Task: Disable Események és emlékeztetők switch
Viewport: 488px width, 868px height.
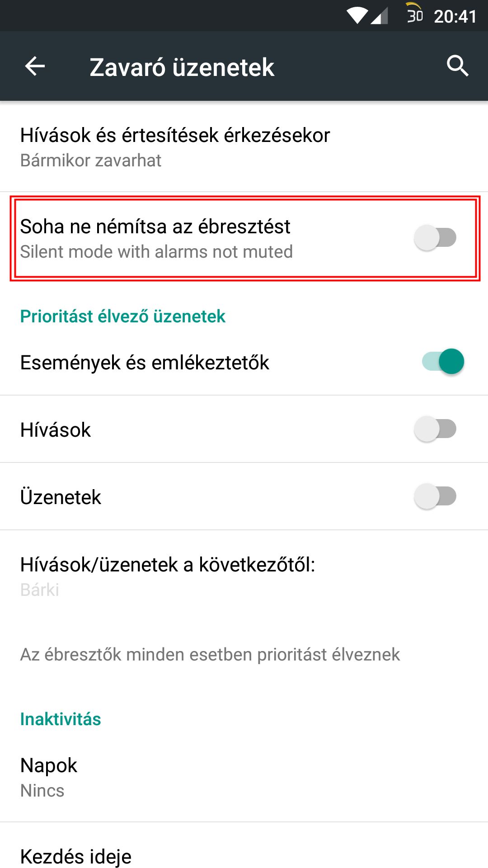Action: 443,361
